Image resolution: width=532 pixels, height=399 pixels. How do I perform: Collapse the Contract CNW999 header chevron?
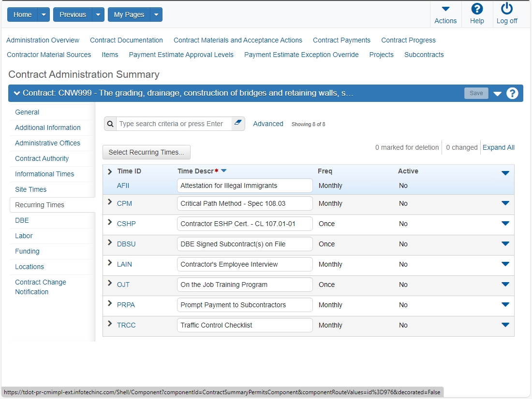(16, 93)
